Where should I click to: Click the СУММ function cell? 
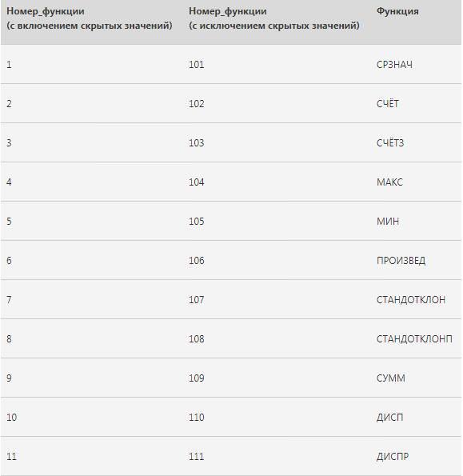point(391,378)
